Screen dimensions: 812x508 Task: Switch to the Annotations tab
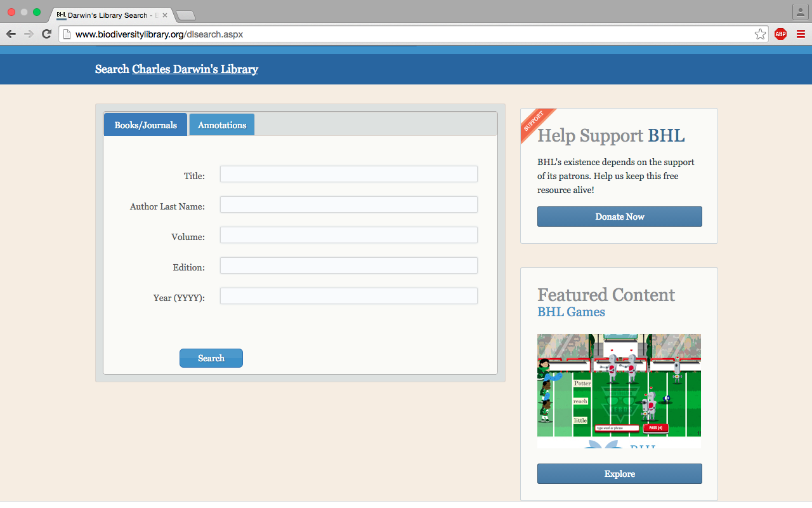222,125
